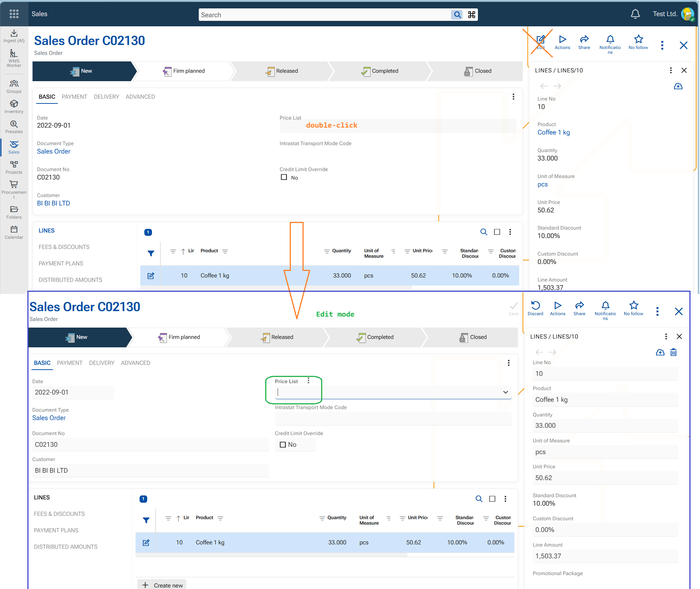
Task: Open the BI BI BI LTD customer link
Action: click(53, 203)
